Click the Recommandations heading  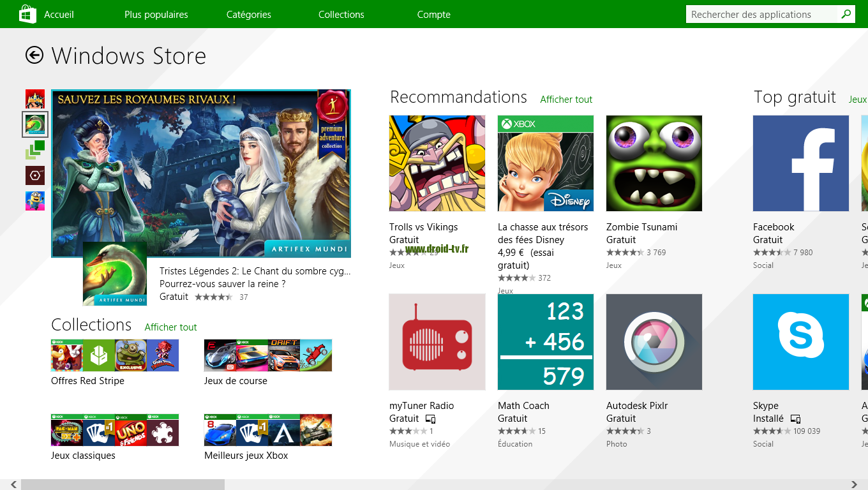tap(458, 97)
